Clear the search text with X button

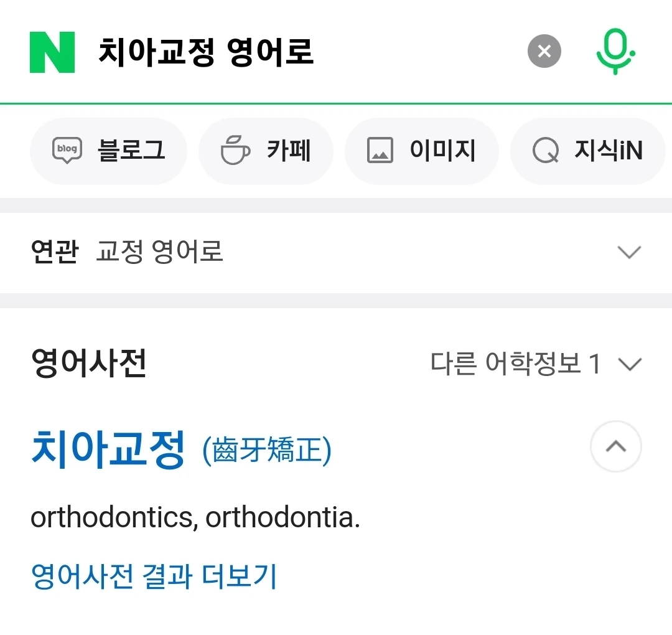pyautogui.click(x=544, y=51)
